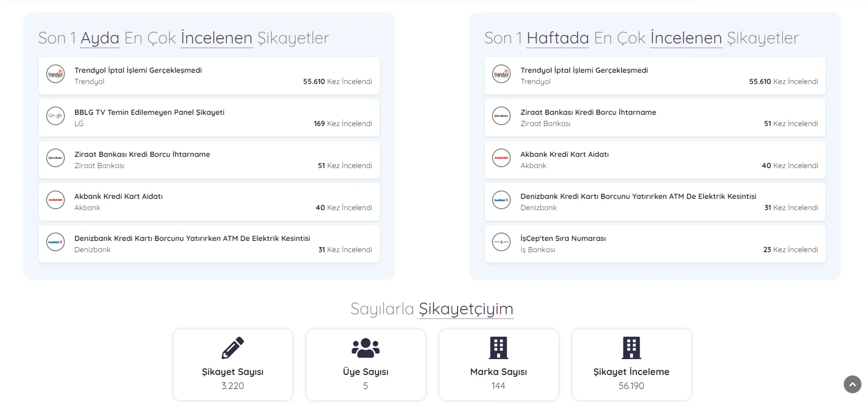Click Denizbank logo in monthly list
Screen dimensions: 868x403
point(56,242)
